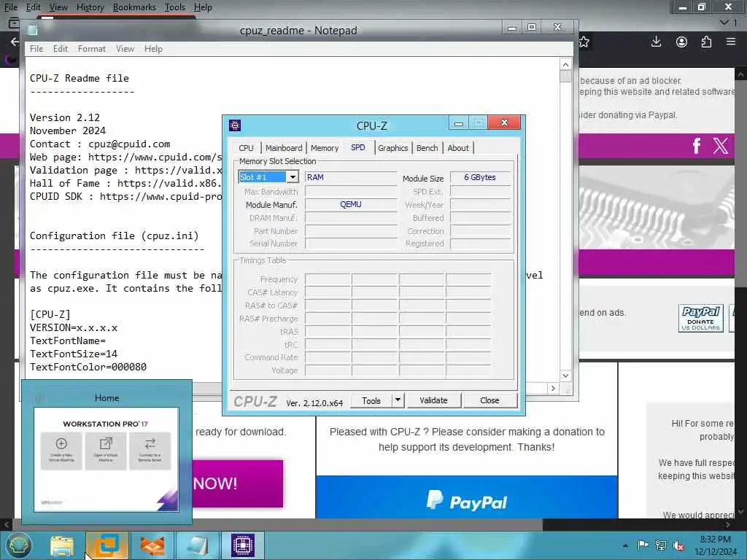The image size is (747, 560).
Task: Click the browser back arrow
Action: (x=15, y=42)
